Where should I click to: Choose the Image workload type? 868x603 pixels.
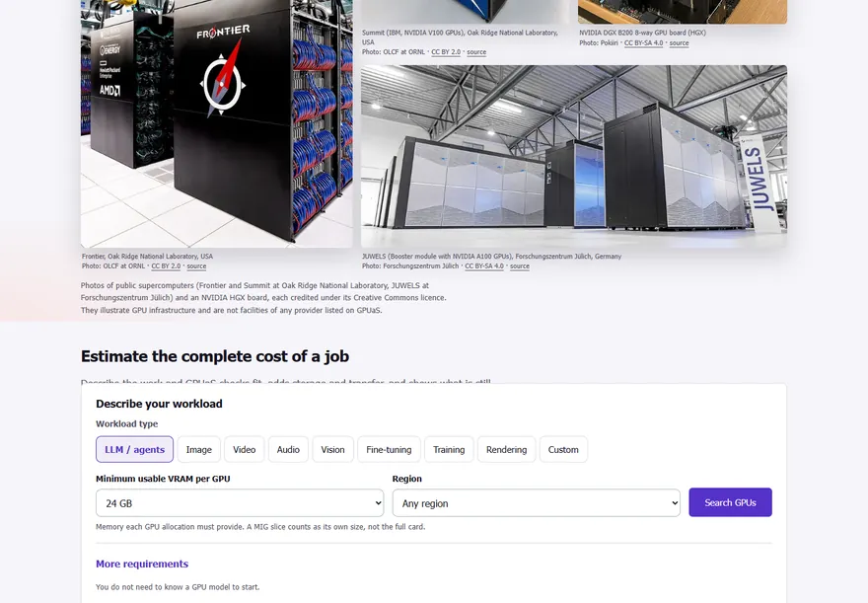tap(198, 449)
